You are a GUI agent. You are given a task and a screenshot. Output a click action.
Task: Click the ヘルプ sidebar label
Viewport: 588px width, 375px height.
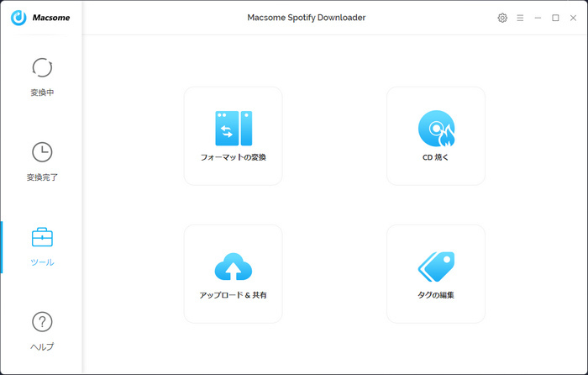(x=42, y=346)
